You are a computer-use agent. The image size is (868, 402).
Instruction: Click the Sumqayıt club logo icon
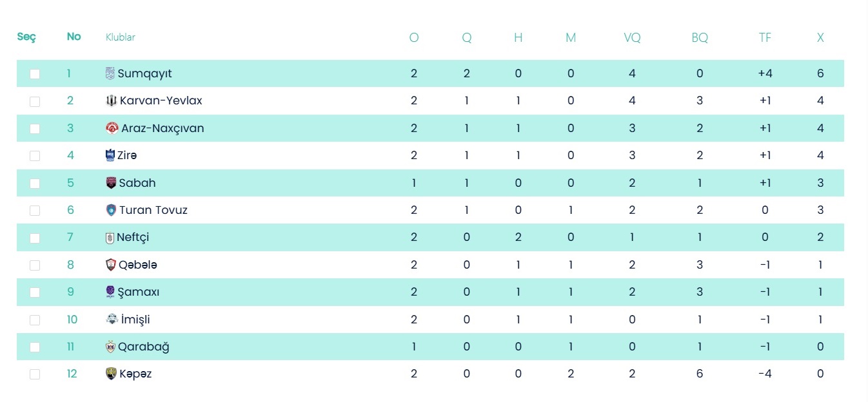coord(110,73)
